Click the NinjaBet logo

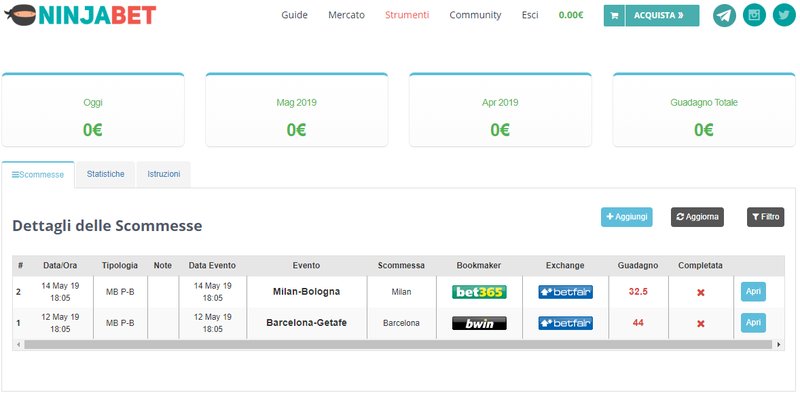pos(80,15)
